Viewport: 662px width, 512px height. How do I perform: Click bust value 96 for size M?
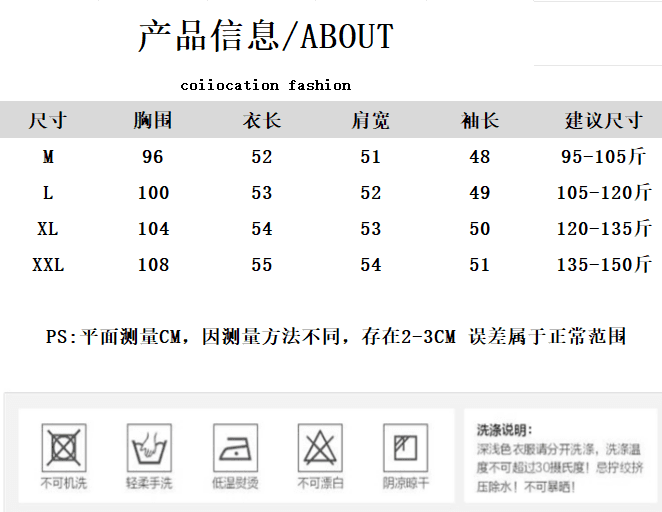point(152,157)
